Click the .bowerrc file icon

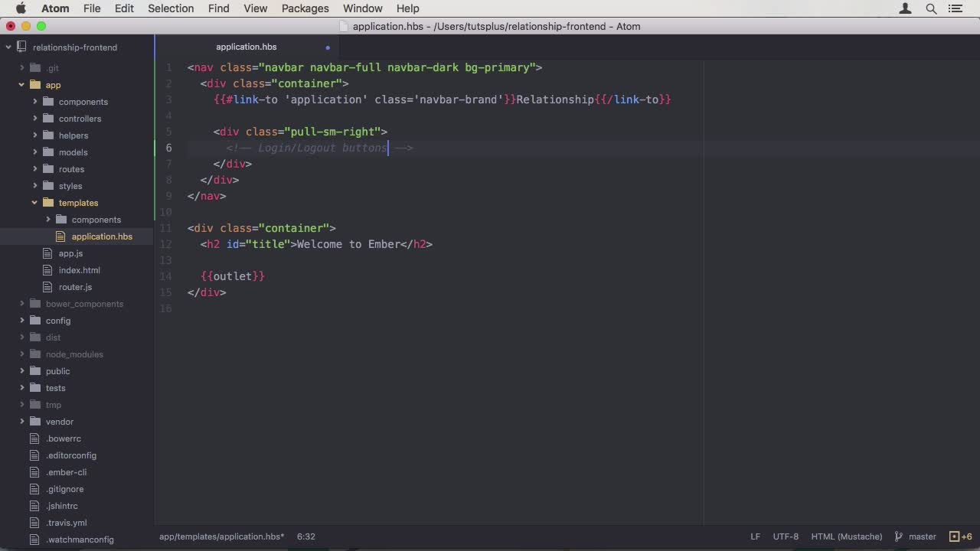tap(34, 439)
